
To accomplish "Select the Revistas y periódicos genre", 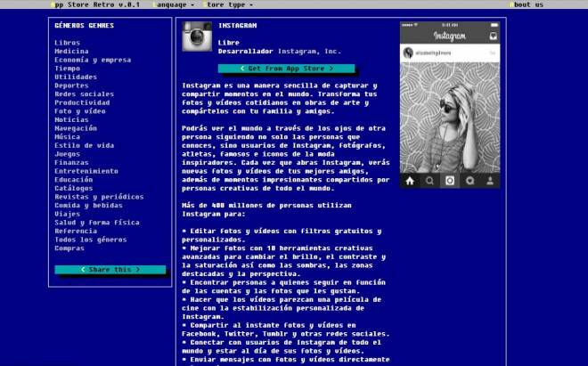I will tap(99, 197).
